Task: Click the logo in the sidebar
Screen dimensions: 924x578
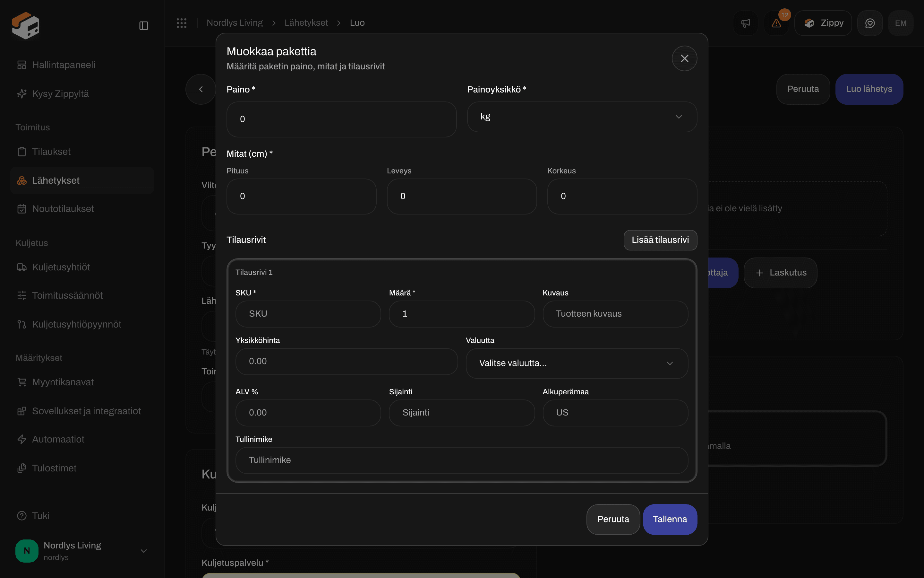Action: [26, 25]
